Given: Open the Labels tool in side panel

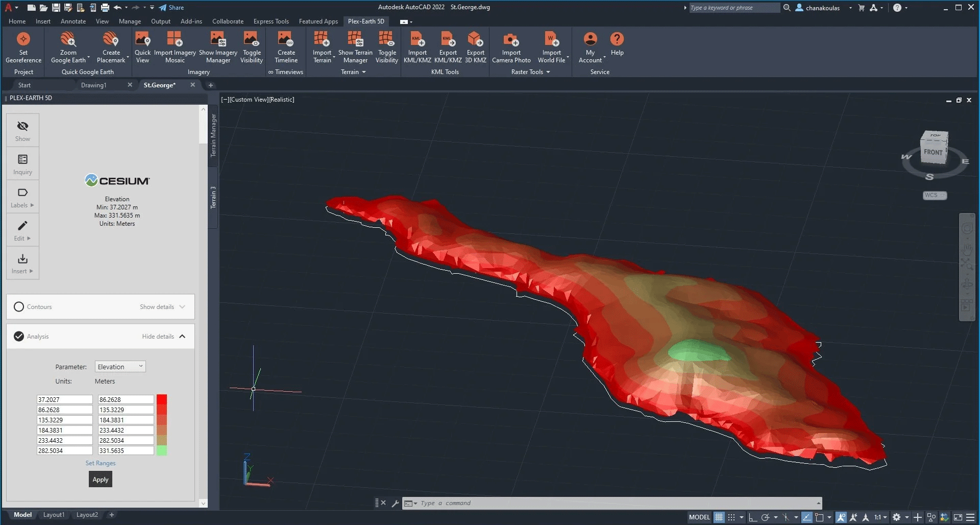Looking at the screenshot, I should [22, 197].
